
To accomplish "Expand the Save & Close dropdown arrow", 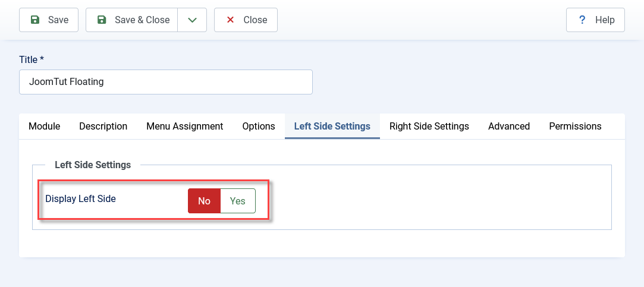I will tap(192, 20).
